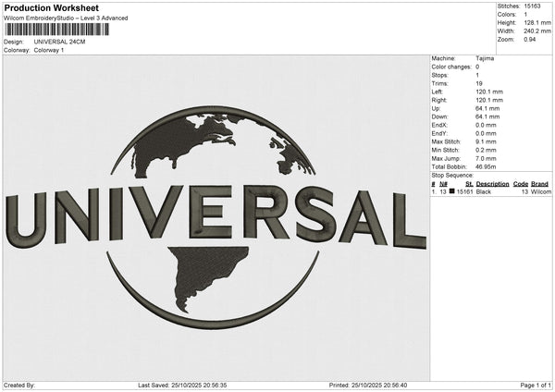The height and width of the screenshot is (392, 555).
Task: Click the 'Created By:' footer label
Action: coord(19,386)
